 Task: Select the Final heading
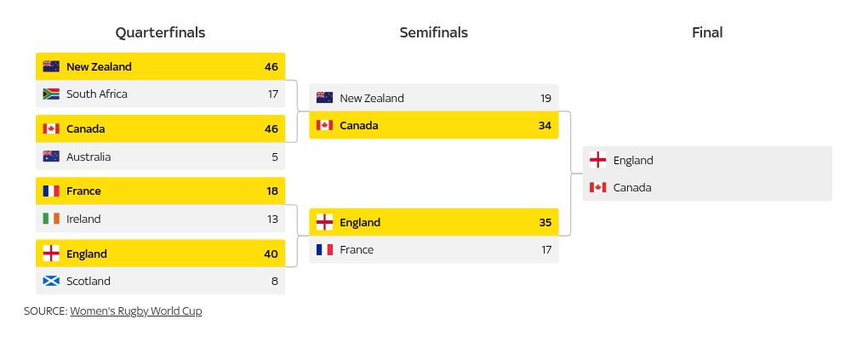707,33
